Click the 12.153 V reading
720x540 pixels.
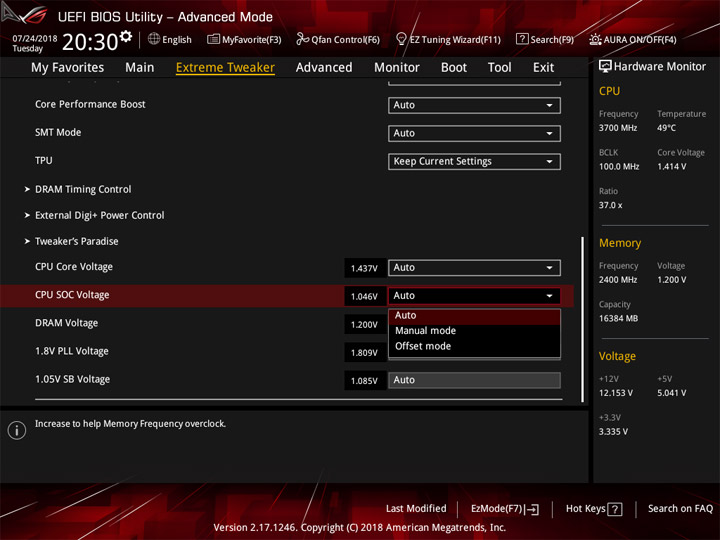pos(616,393)
